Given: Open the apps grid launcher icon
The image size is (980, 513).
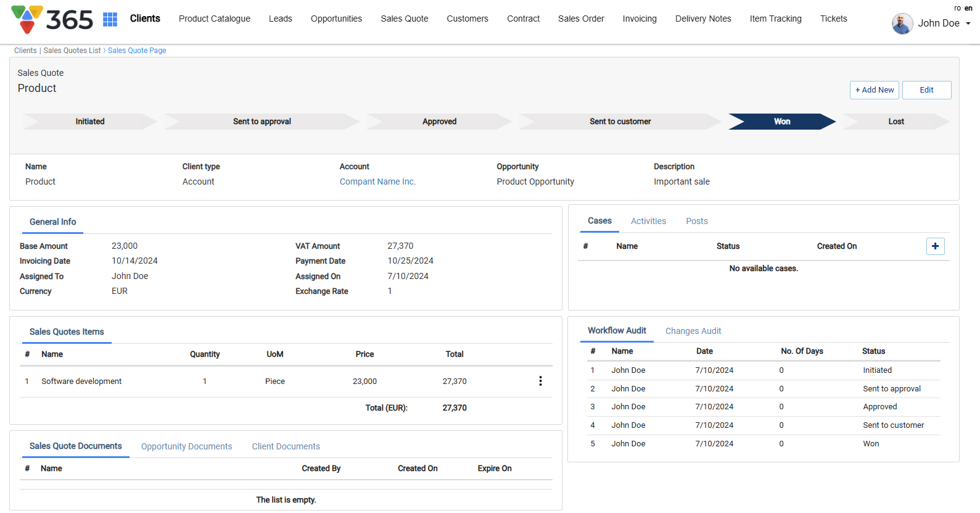Looking at the screenshot, I should [110, 19].
